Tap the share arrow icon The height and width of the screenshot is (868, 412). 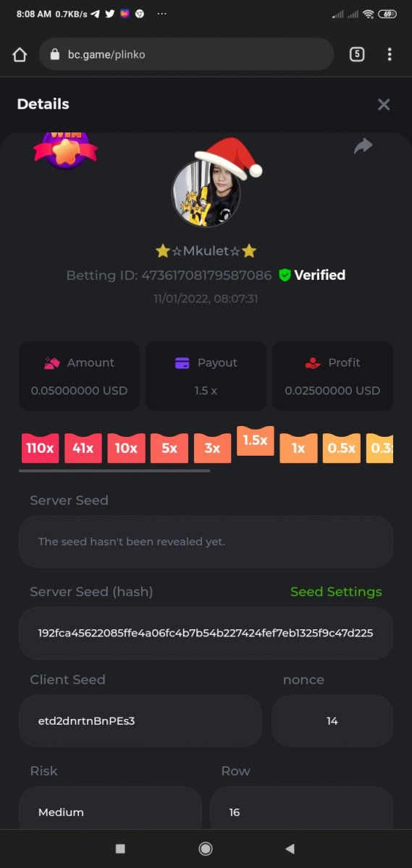click(x=363, y=146)
